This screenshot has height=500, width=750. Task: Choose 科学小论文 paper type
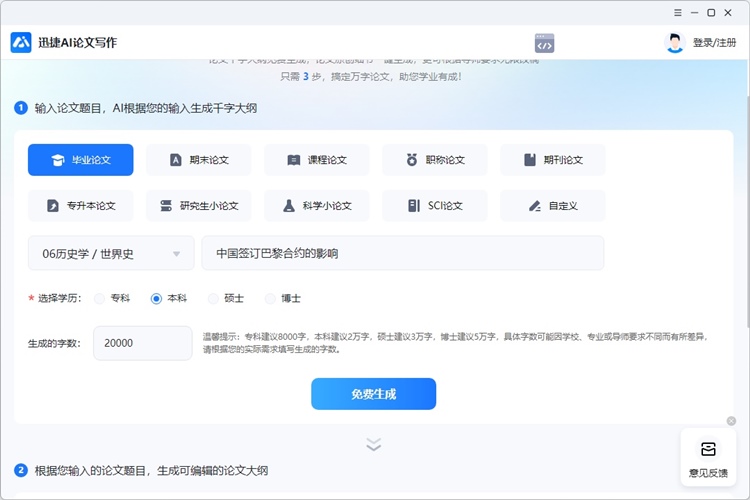(317, 206)
